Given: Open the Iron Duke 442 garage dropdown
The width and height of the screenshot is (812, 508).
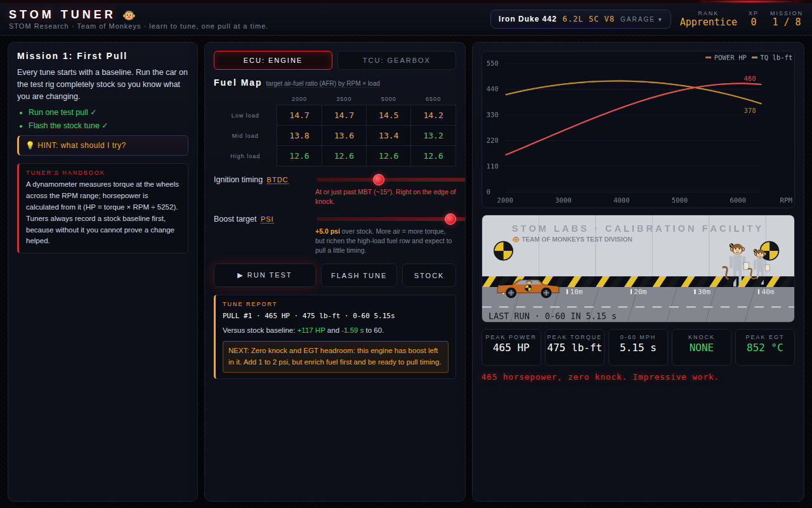Looking at the screenshot, I should pyautogui.click(x=580, y=19).
